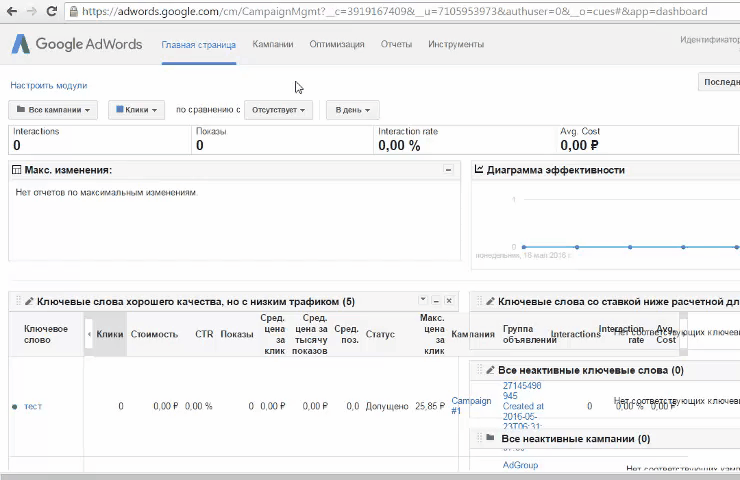Open the Клики metric dropdown
The height and width of the screenshot is (480, 740).
138,110
